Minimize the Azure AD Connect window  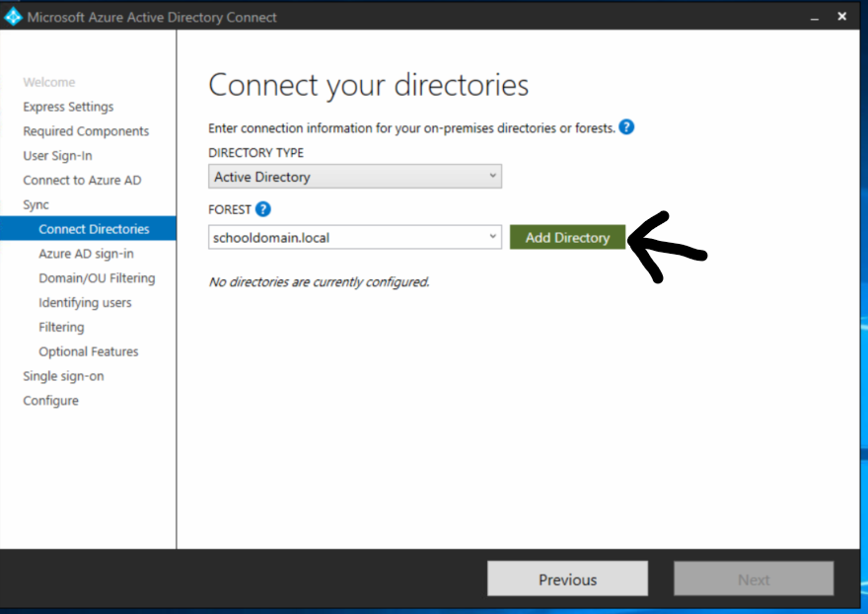(815, 17)
